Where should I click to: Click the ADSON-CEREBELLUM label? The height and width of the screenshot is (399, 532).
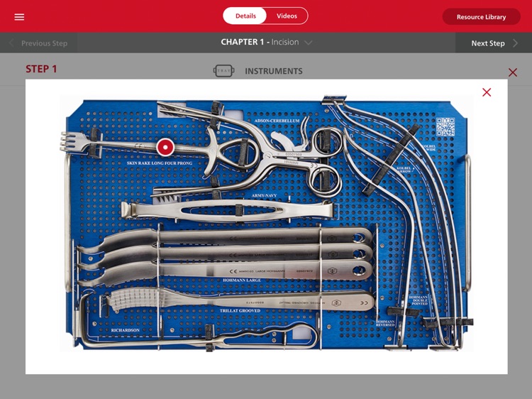click(x=277, y=121)
